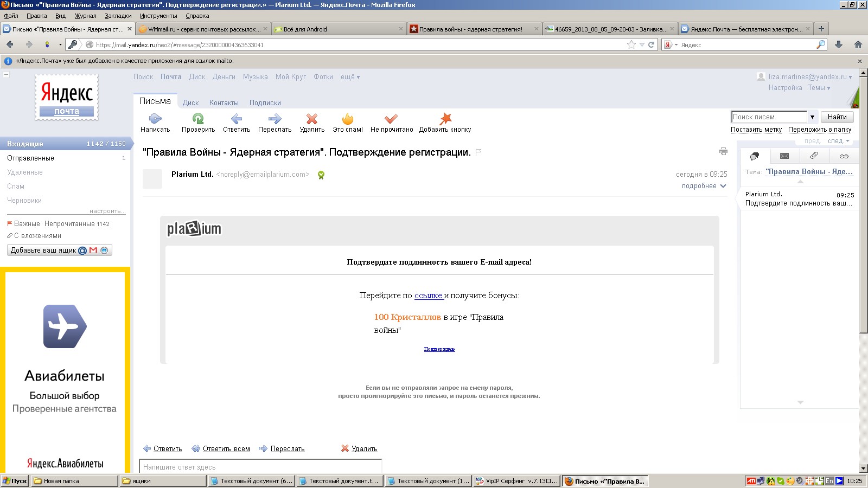Open a new browser tab with plus
The width and height of the screenshot is (868, 488).
tap(821, 29)
